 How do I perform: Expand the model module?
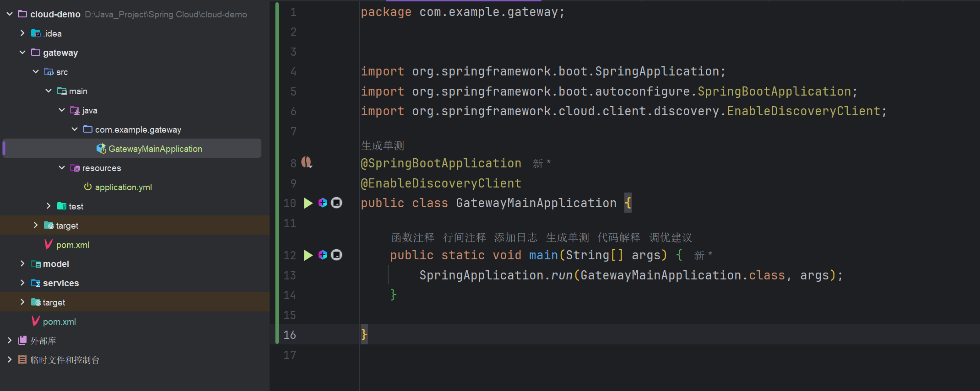click(22, 264)
